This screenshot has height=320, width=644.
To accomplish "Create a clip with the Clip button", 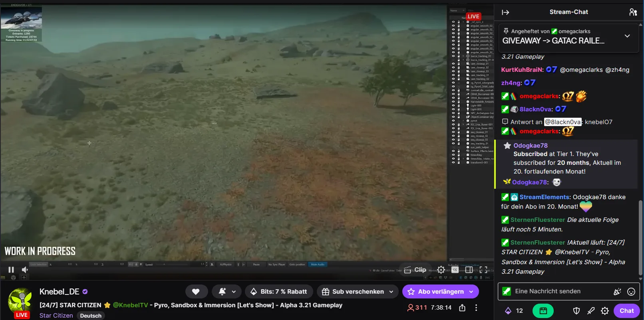I will coord(415,270).
